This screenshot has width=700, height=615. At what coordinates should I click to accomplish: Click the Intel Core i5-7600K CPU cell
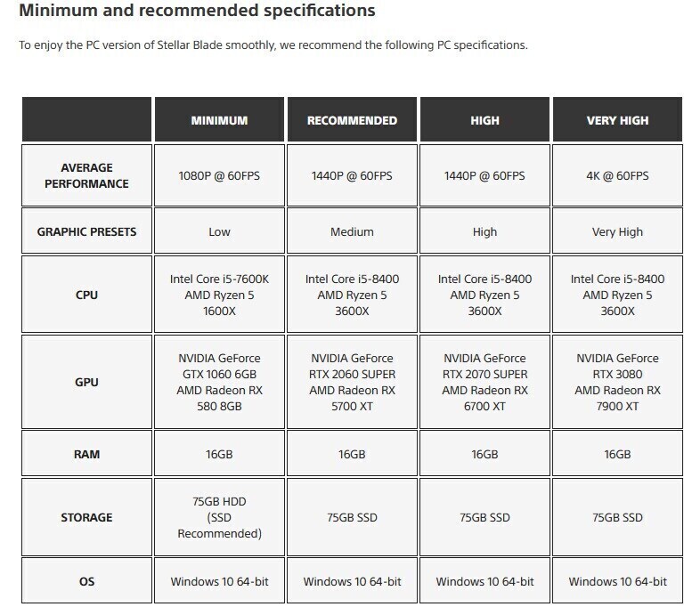tap(219, 295)
